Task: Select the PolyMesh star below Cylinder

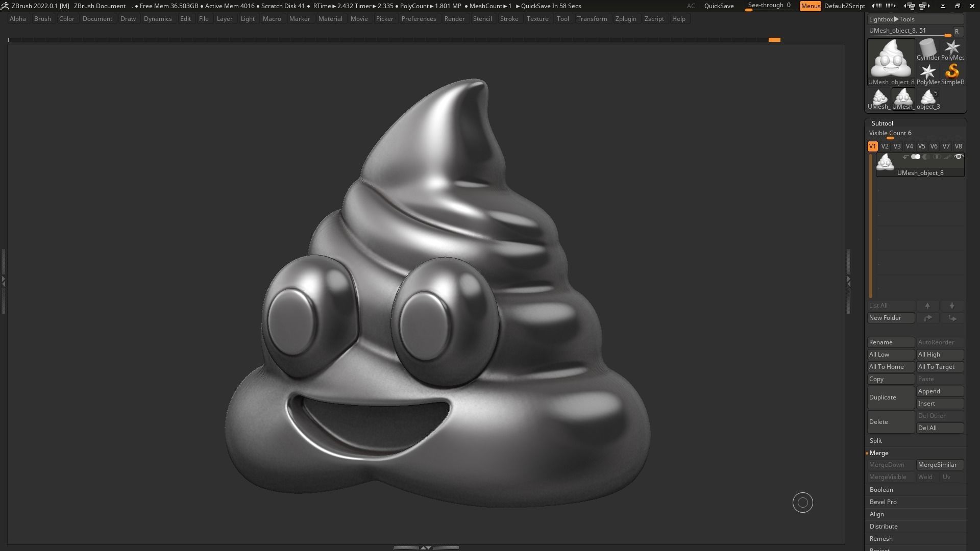Action: click(x=927, y=74)
